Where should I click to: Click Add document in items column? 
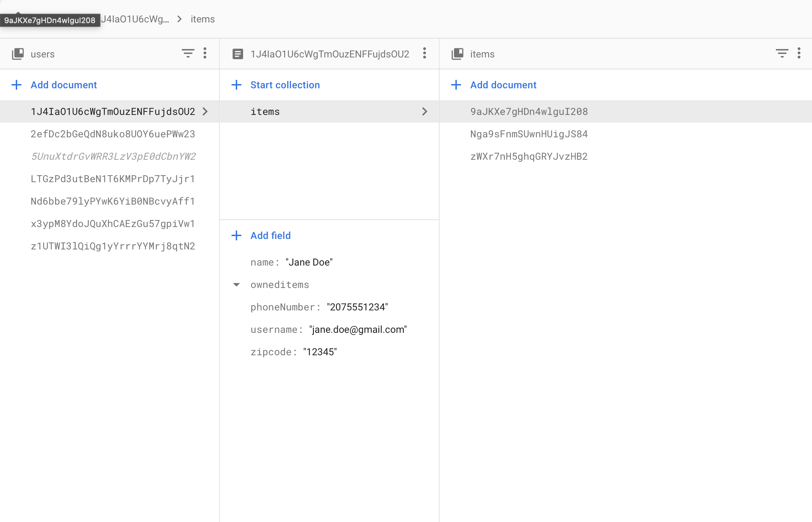(503, 85)
